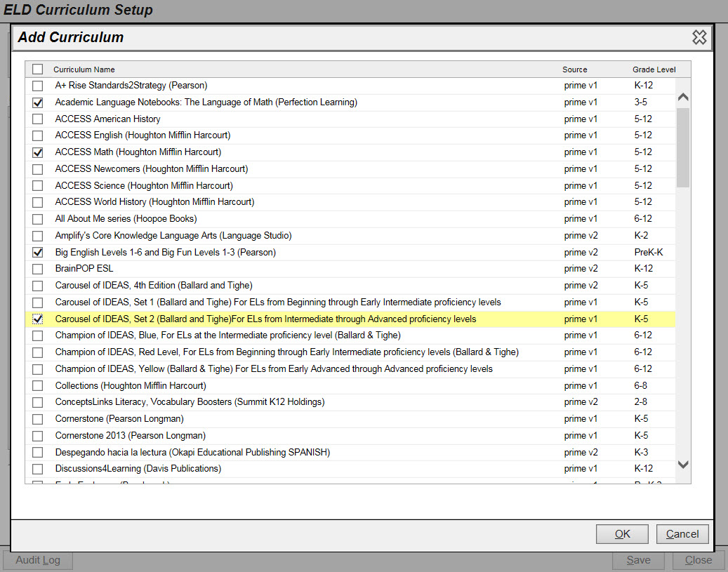Sort by Curriculum Name column header

[84, 69]
